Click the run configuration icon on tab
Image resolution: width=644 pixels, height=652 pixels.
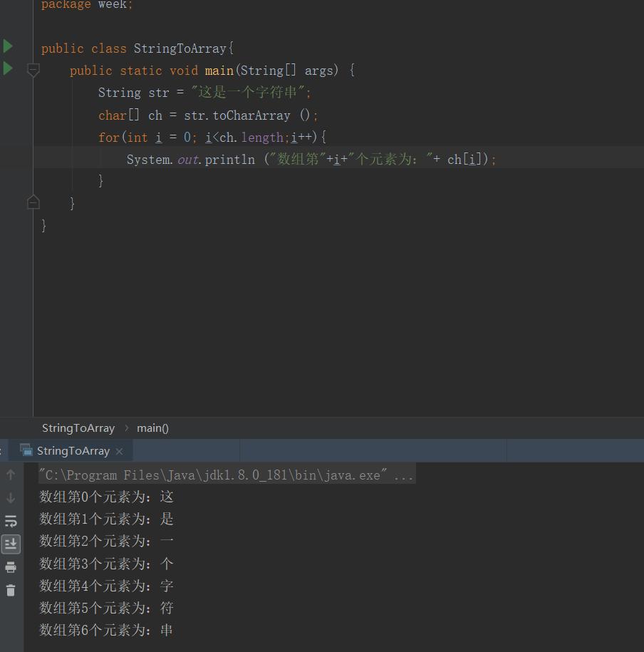26,450
